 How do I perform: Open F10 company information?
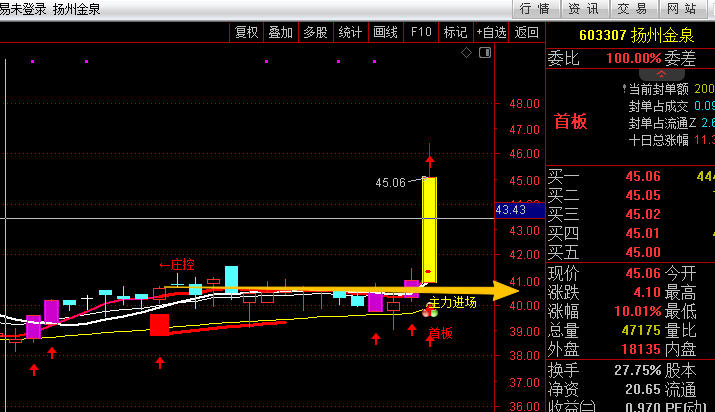[421, 32]
